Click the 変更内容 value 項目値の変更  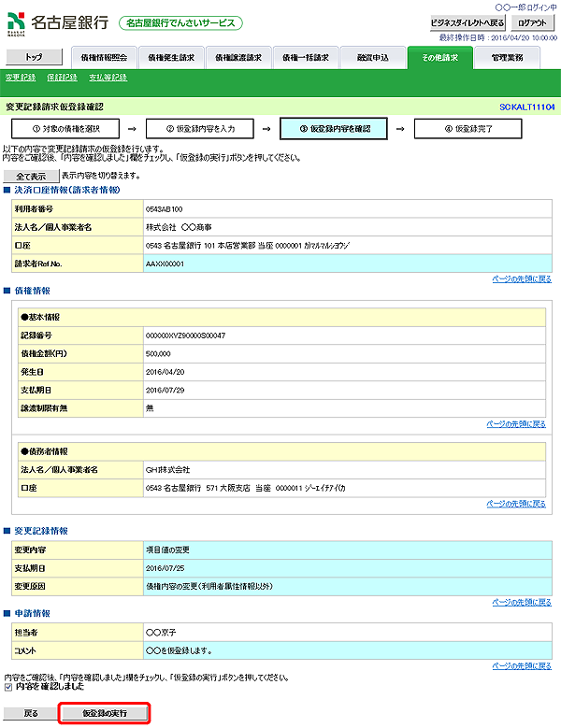click(x=167, y=550)
